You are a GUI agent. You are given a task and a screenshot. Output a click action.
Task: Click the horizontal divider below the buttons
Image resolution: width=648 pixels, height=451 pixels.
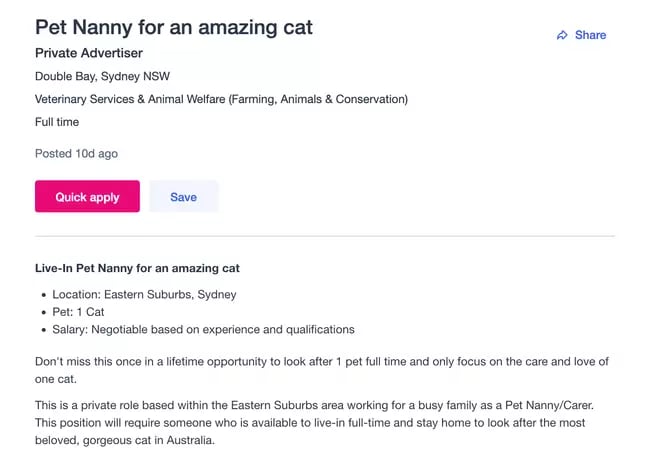coord(324,236)
